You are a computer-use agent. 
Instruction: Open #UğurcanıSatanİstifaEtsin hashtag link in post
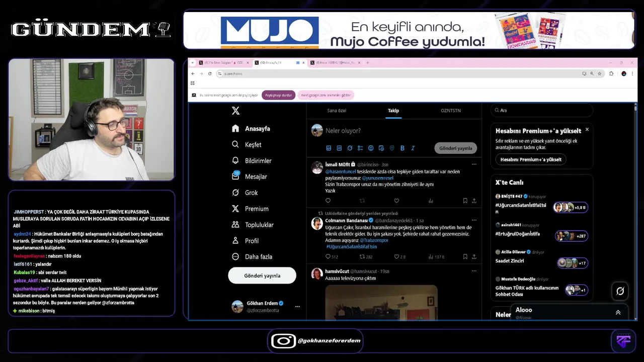[x=351, y=247]
